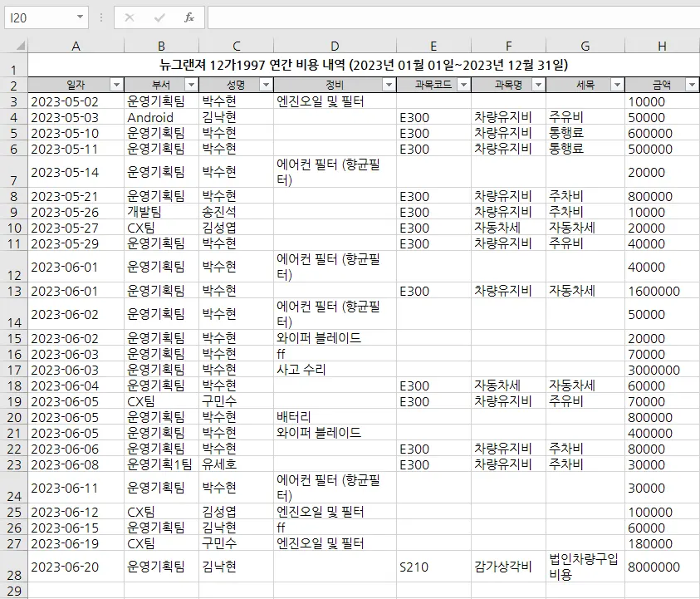Select amount cell 8000000
Viewport: 700px width, 599px height.
pos(662,567)
